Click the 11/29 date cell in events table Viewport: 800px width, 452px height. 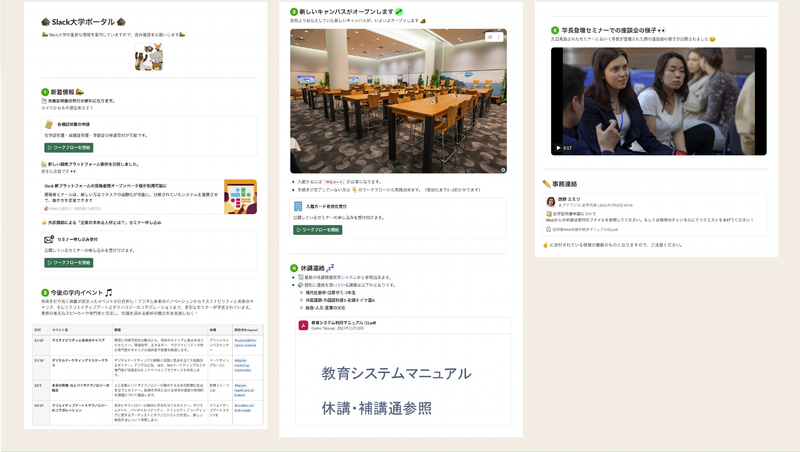40,346
